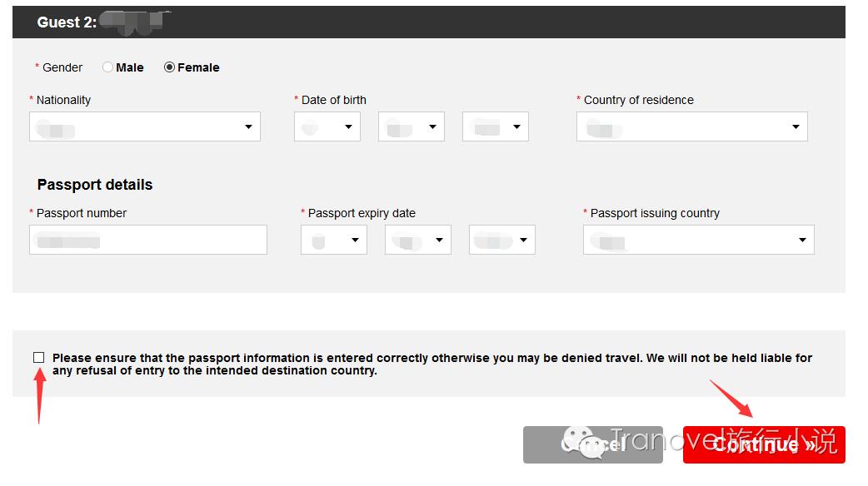Open middle Passport expiry date dropdown

(418, 241)
